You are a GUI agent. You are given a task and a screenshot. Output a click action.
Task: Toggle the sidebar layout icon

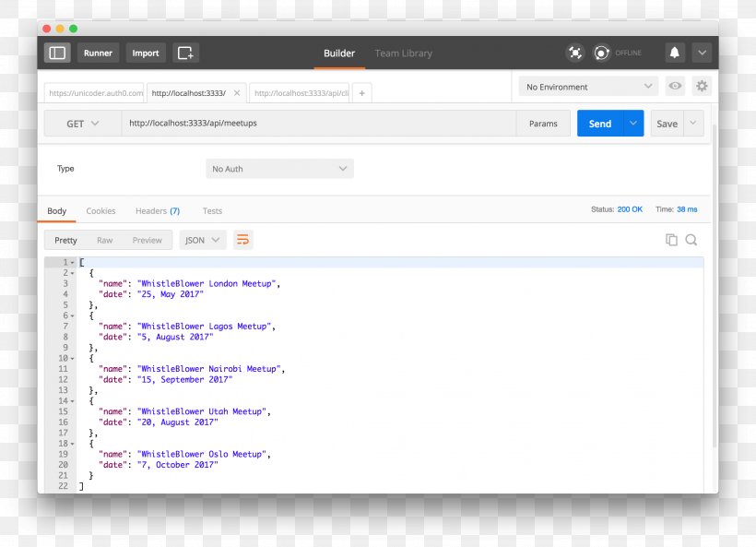tap(57, 53)
